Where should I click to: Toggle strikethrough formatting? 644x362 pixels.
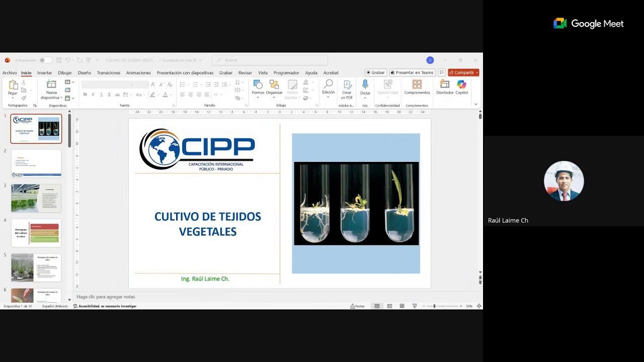tap(117, 95)
